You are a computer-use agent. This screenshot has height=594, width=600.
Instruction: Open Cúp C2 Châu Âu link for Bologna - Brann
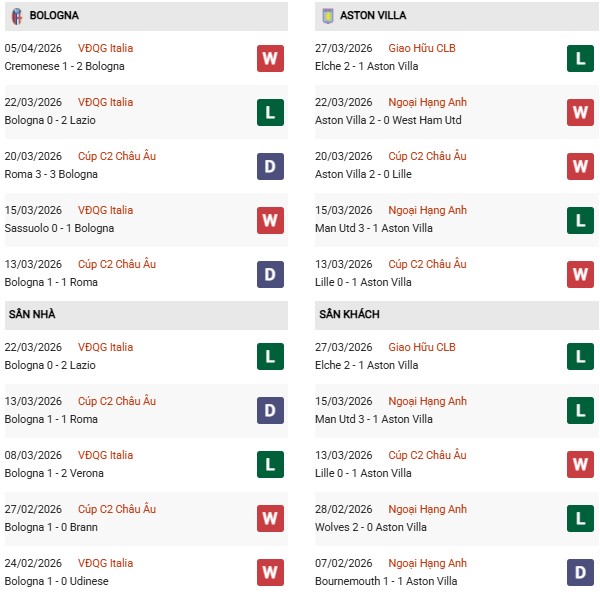pyautogui.click(x=116, y=509)
